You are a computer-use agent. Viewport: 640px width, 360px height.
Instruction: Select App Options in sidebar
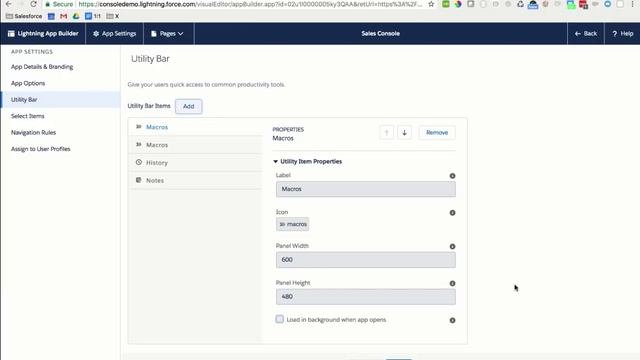[x=28, y=83]
